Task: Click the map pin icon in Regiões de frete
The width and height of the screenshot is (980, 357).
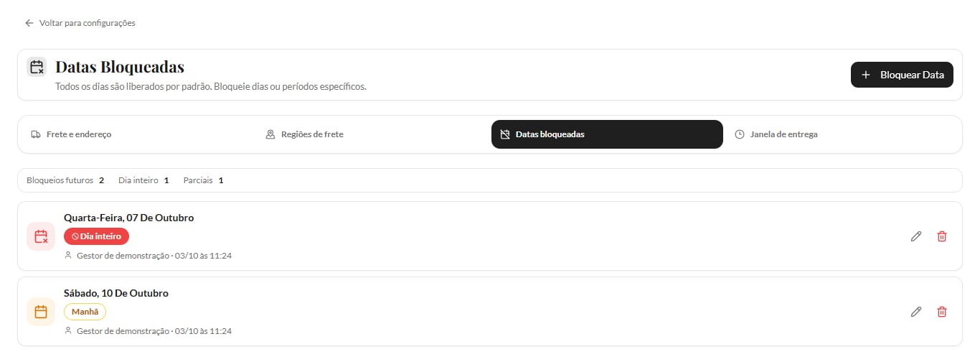Action: 270,134
